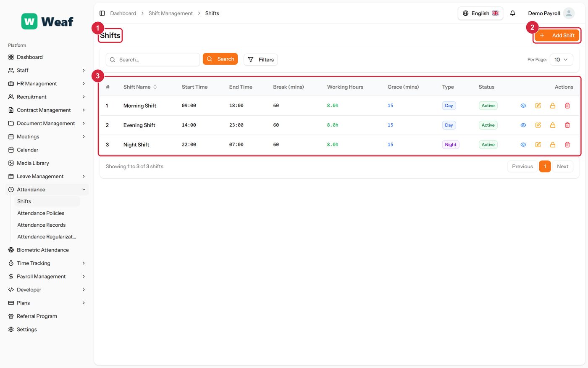
Task: Edit the Night Shift row
Action: tap(538, 145)
